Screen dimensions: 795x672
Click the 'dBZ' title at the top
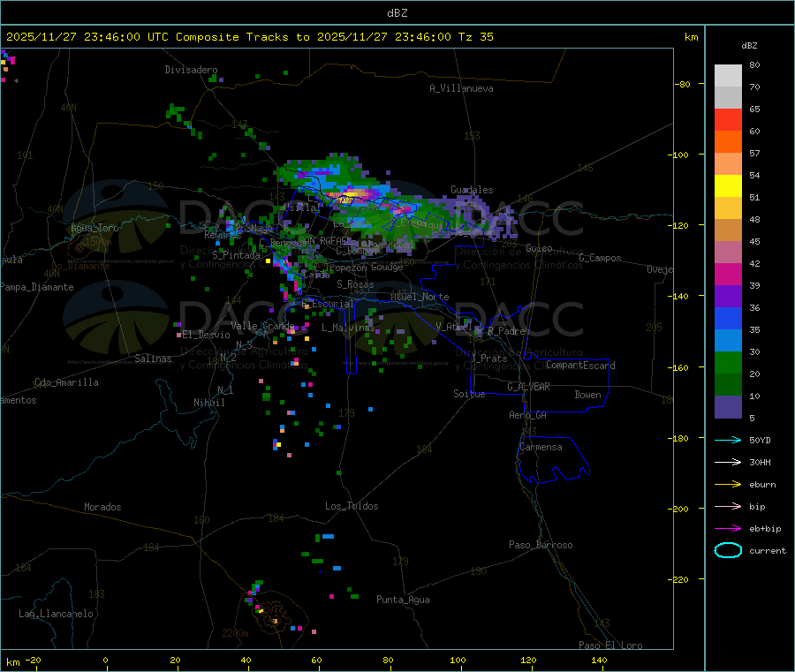[397, 12]
